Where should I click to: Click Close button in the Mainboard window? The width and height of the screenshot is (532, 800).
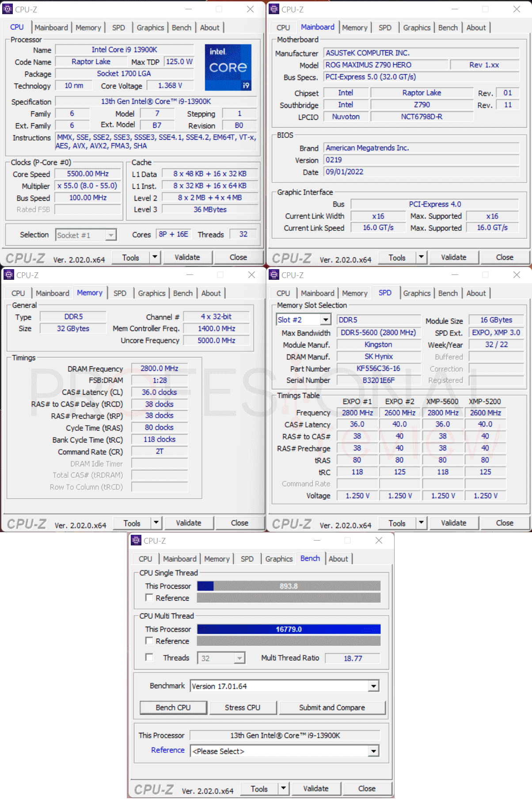click(505, 257)
